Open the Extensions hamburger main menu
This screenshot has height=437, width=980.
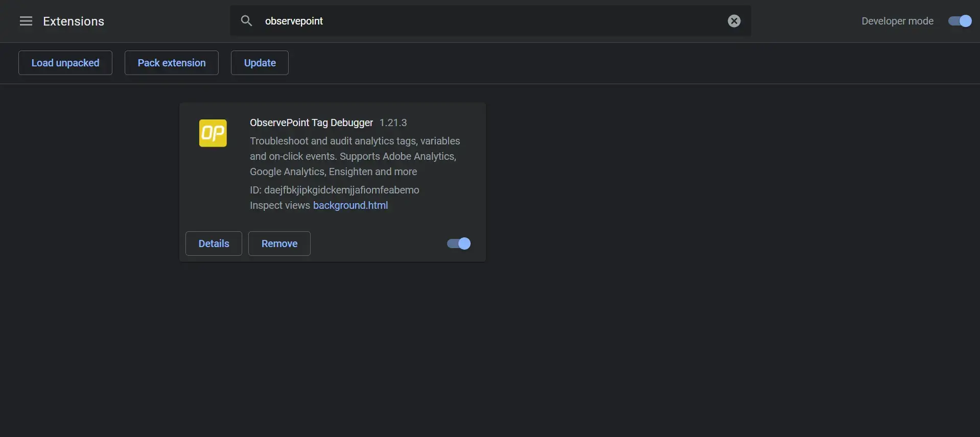[x=26, y=21]
